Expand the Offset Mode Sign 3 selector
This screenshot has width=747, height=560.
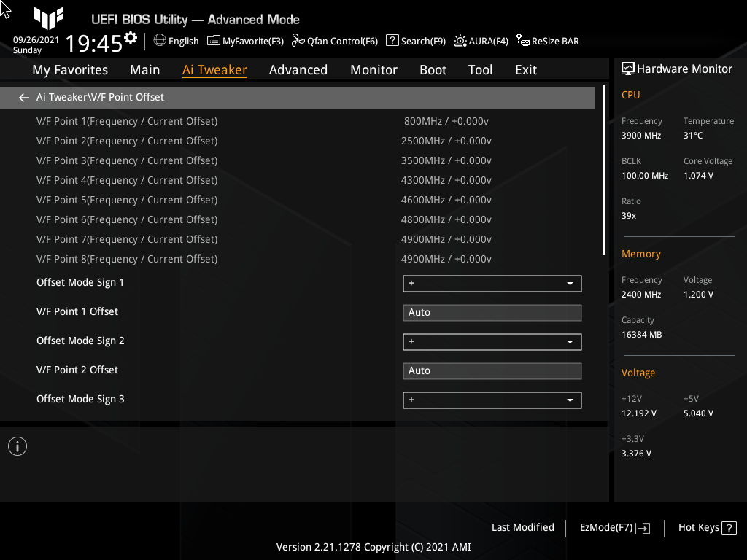tap(492, 400)
